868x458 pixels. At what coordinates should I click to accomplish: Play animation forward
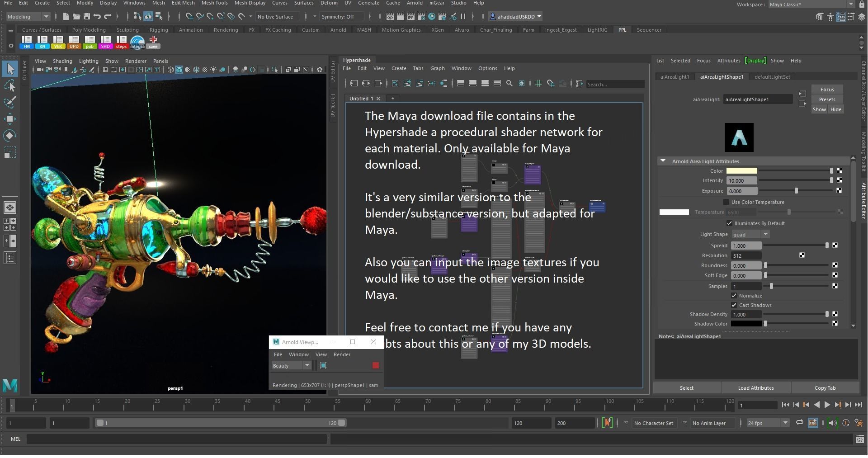tap(827, 405)
